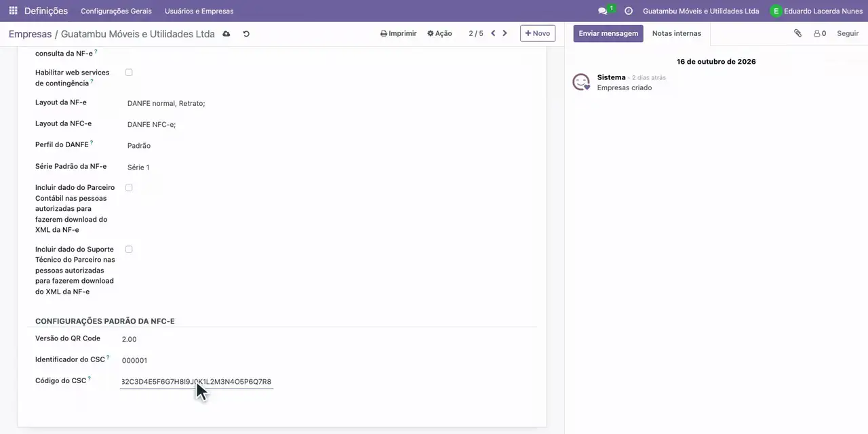Check Incluir dado do Parceiro Contábil option
Viewport: 868px width, 434px height.
point(129,188)
